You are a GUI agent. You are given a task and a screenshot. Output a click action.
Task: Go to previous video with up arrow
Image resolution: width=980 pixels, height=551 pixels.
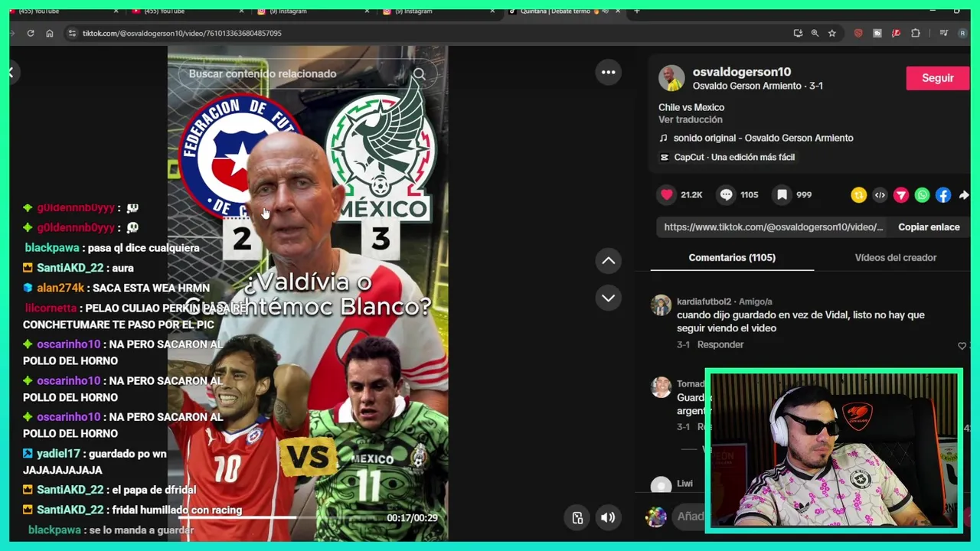[608, 261]
